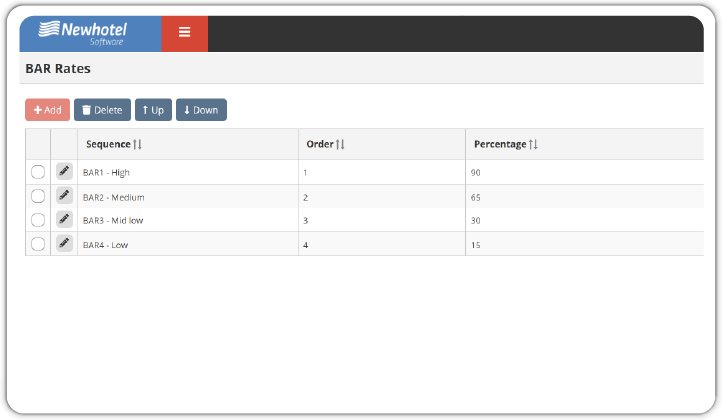Click order value 1 in the BAR1 row
The width and height of the screenshot is (722, 420).
pos(305,173)
